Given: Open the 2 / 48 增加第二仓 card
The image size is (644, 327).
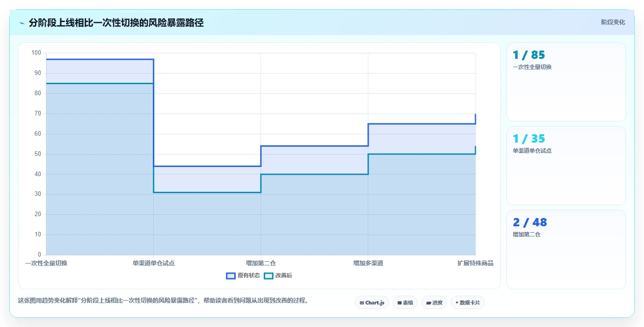Looking at the screenshot, I should pyautogui.click(x=566, y=249).
